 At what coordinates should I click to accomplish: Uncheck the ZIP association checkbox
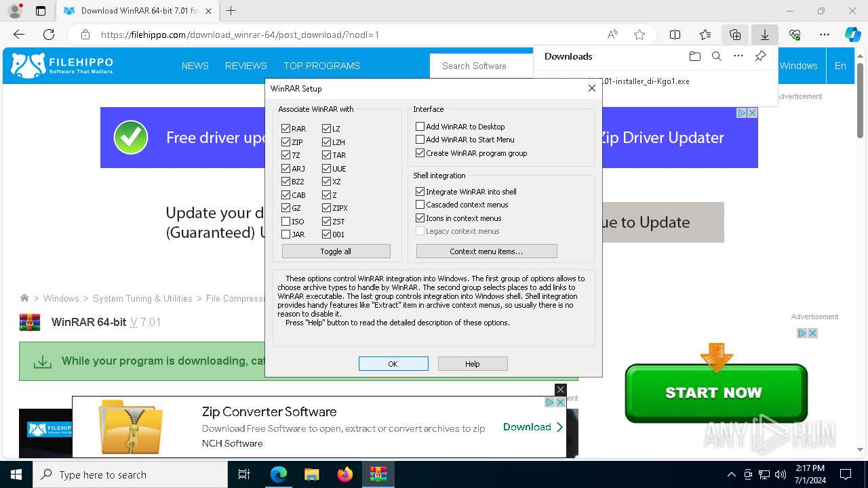(x=285, y=142)
